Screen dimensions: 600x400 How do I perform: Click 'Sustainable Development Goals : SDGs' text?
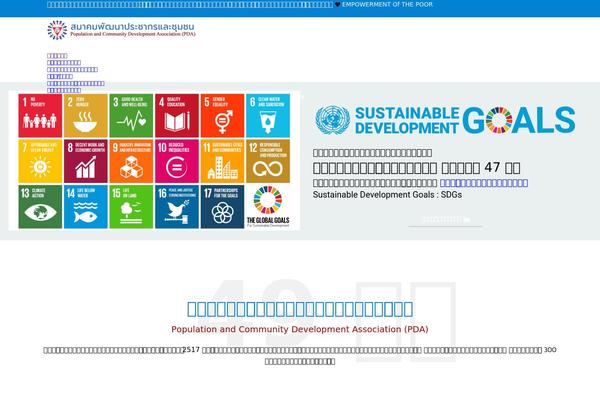[387, 194]
